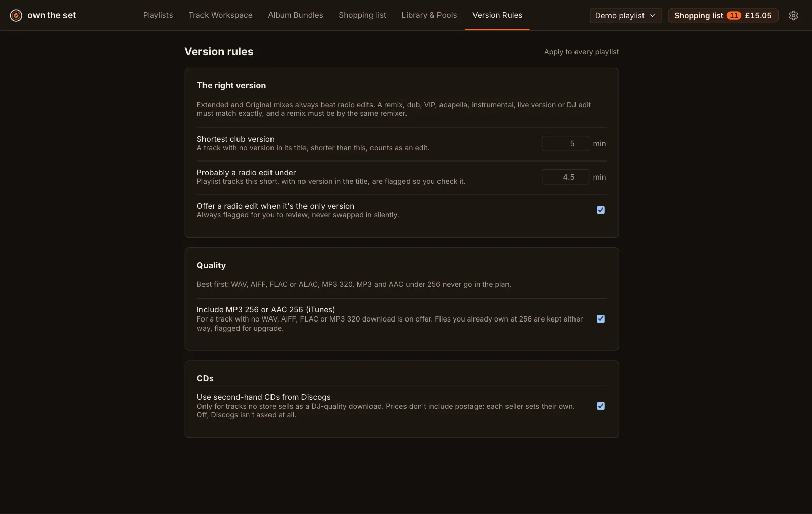Viewport: 812px width, 514px height.
Task: Click the 'own the set' brand name
Action: [52, 15]
